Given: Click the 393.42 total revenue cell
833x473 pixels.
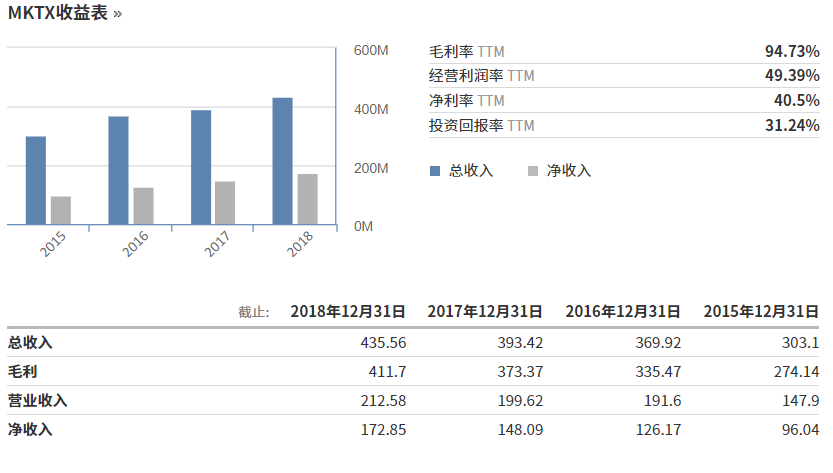Looking at the screenshot, I should [x=520, y=343].
